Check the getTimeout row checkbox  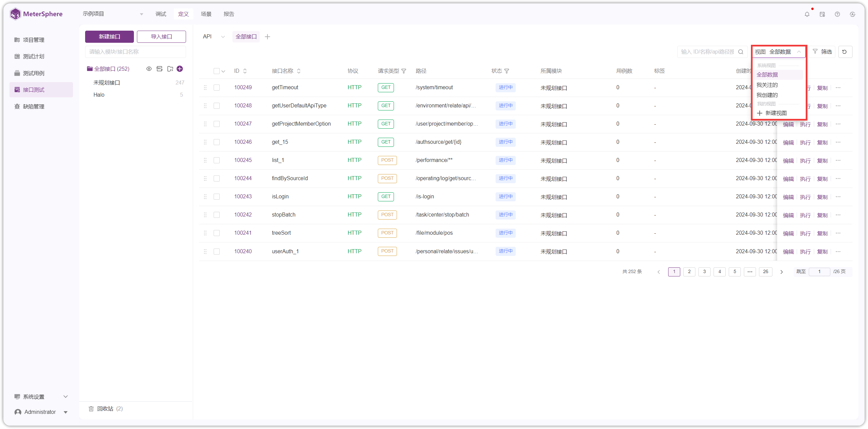point(217,88)
